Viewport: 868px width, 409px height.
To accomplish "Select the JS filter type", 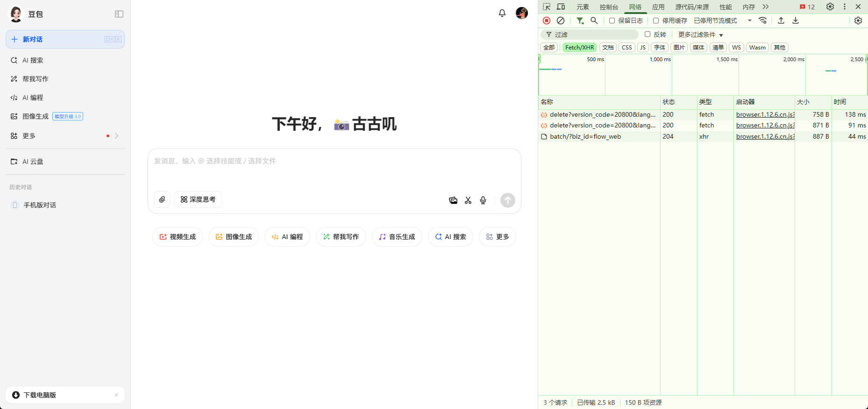I will point(643,47).
